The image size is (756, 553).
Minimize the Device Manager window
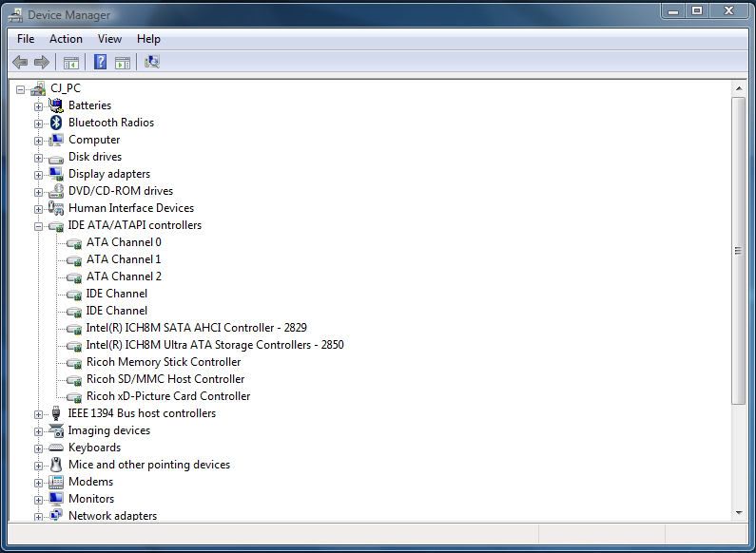click(673, 11)
